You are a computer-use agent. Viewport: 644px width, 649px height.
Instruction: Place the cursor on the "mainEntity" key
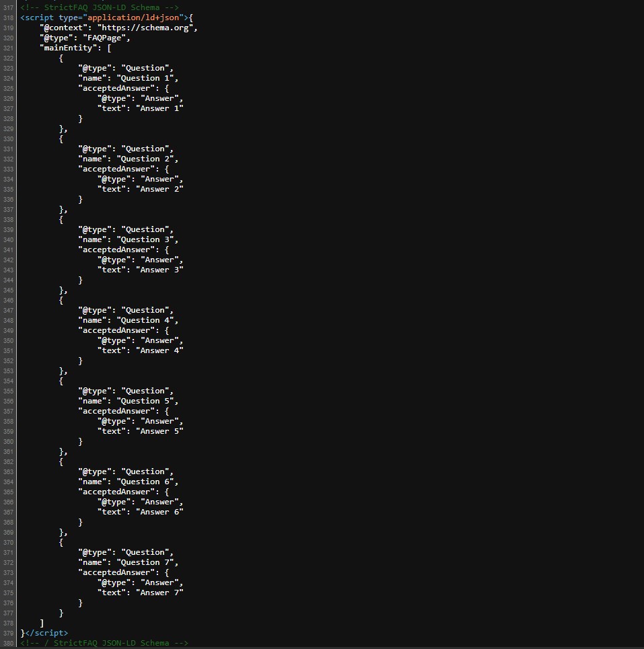pos(68,48)
